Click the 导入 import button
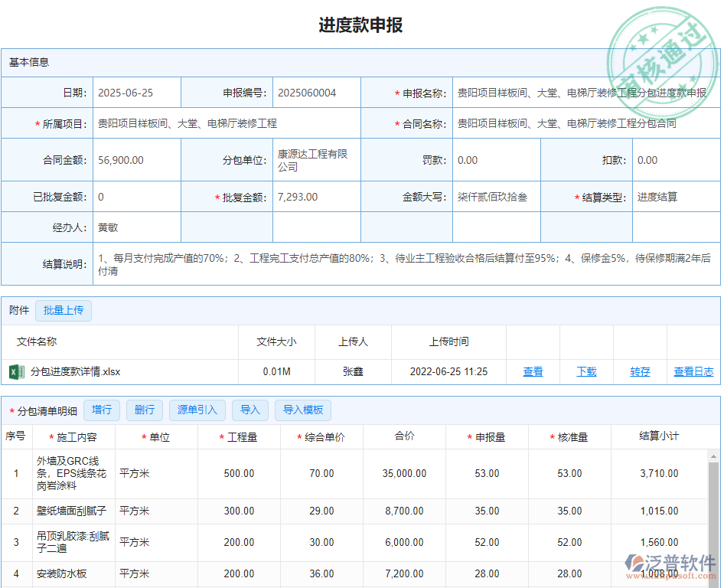This screenshot has width=724, height=588. coord(250,410)
